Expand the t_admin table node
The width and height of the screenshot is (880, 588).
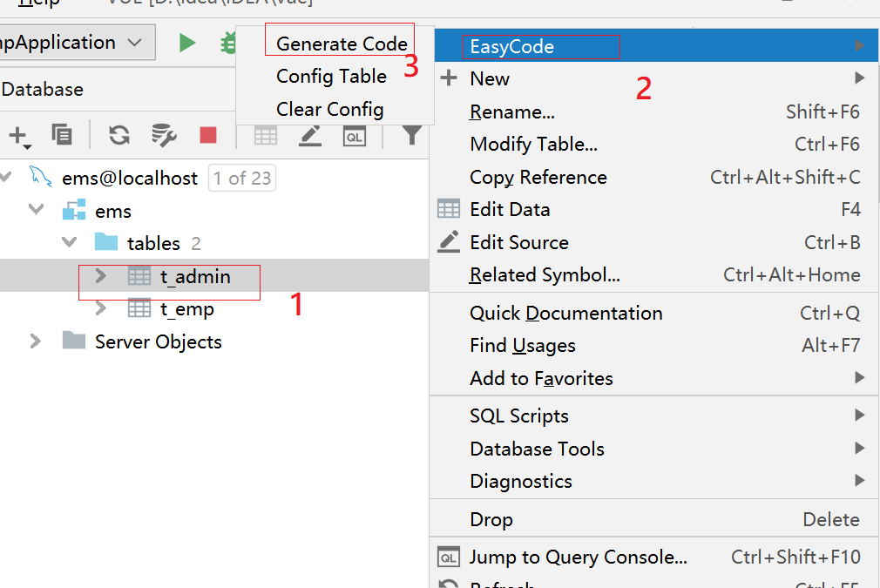pos(101,276)
